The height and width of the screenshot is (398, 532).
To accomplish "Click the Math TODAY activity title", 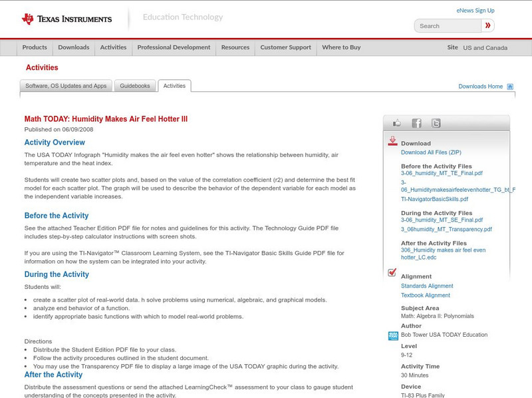I will coord(106,119).
